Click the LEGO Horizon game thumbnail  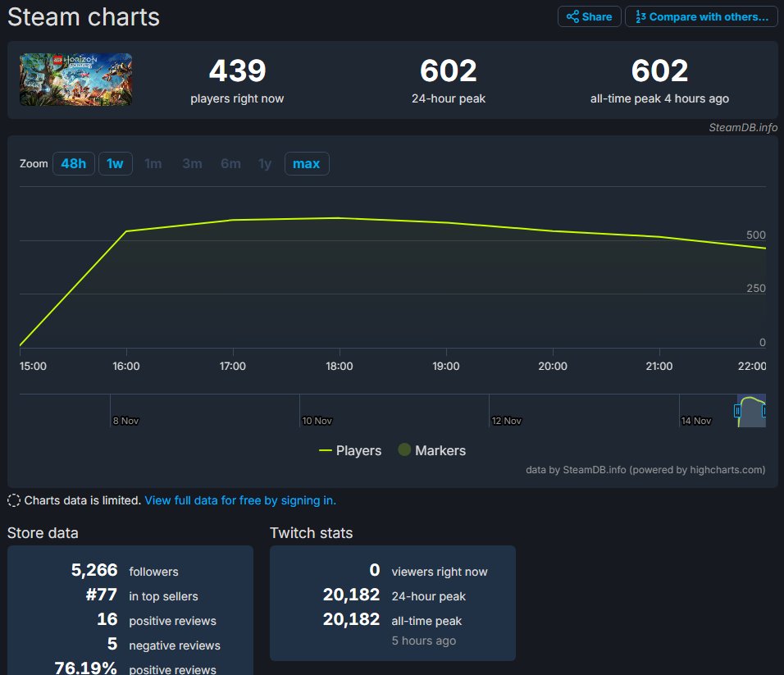coord(76,80)
